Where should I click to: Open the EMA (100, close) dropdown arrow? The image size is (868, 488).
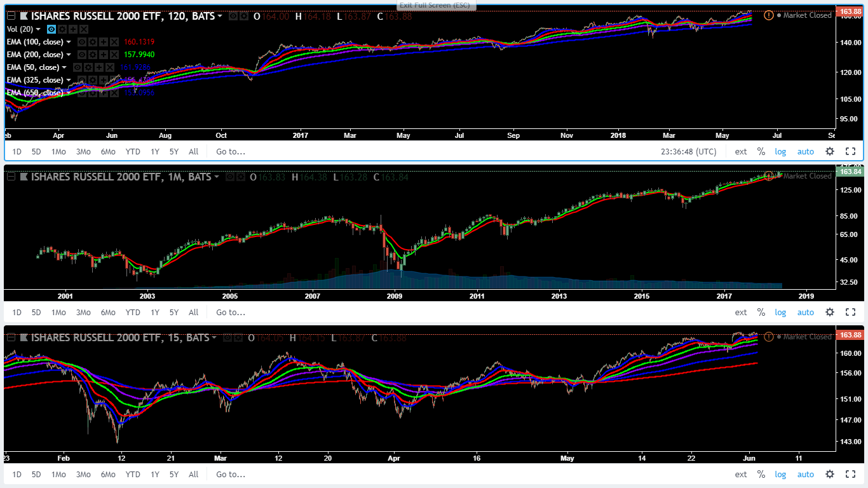click(69, 42)
